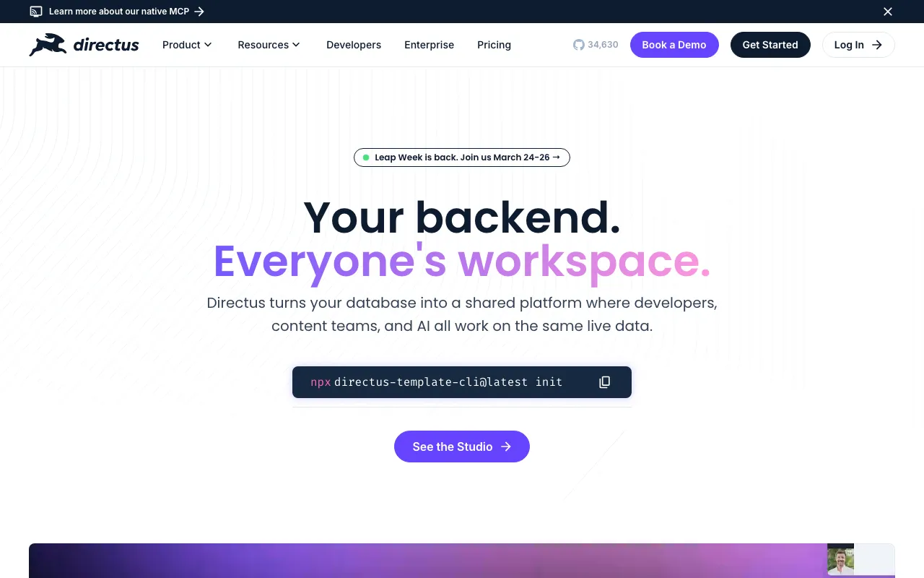The width and height of the screenshot is (924, 578).
Task: Click the arrow next to Learn more about MCP
Action: (x=200, y=12)
